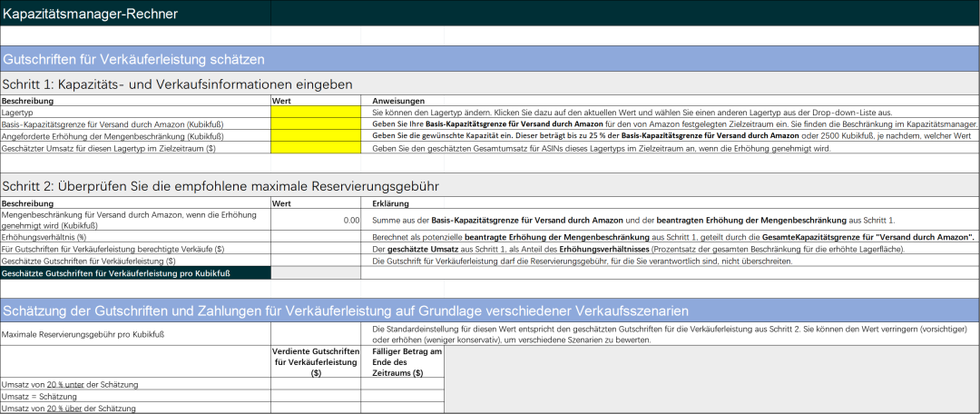Image resolution: width=980 pixels, height=414 pixels.
Task: Click the Maximale Reservierungsgebühr pro Kubikfuß value cell
Action: pos(316,334)
